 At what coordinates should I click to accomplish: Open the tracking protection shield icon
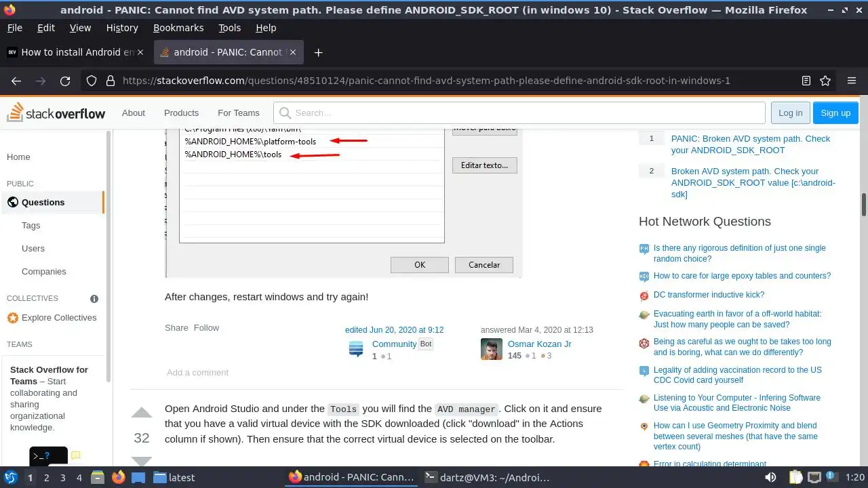92,81
